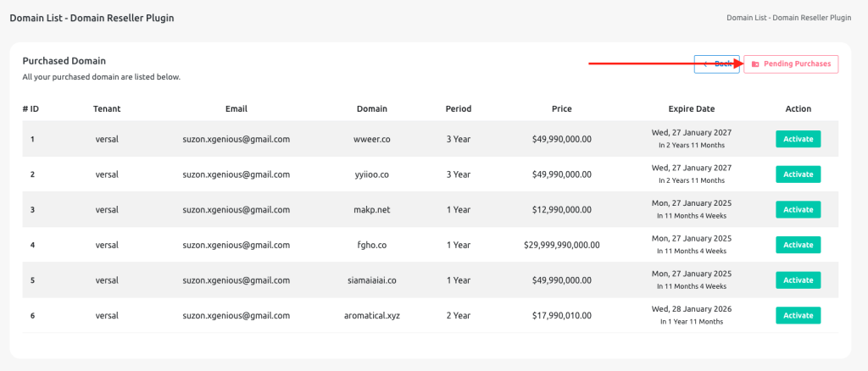Go back using the Back button
This screenshot has width=868, height=371.
(716, 64)
